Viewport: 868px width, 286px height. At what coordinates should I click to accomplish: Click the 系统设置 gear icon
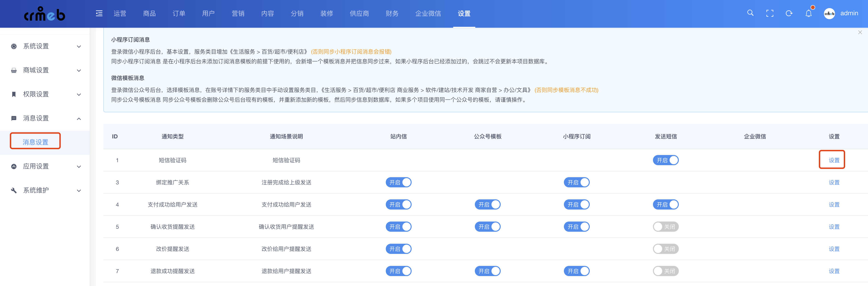14,46
